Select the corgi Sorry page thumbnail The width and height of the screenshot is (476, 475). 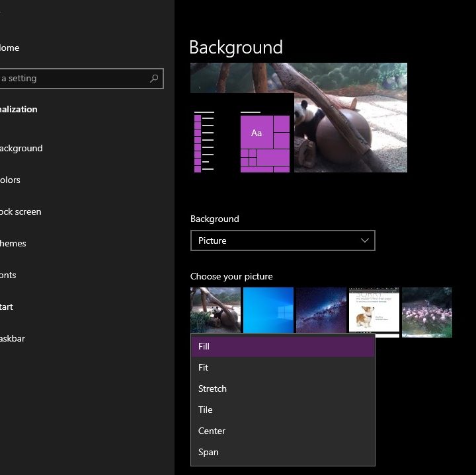[x=374, y=310]
